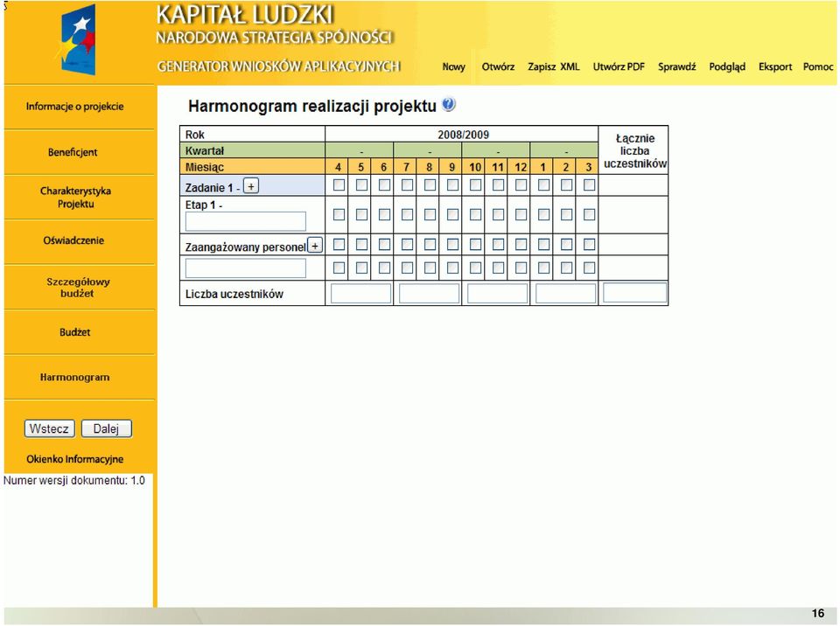Select Otwórz in the top menu
The width and height of the screenshot is (840, 626).
[498, 67]
